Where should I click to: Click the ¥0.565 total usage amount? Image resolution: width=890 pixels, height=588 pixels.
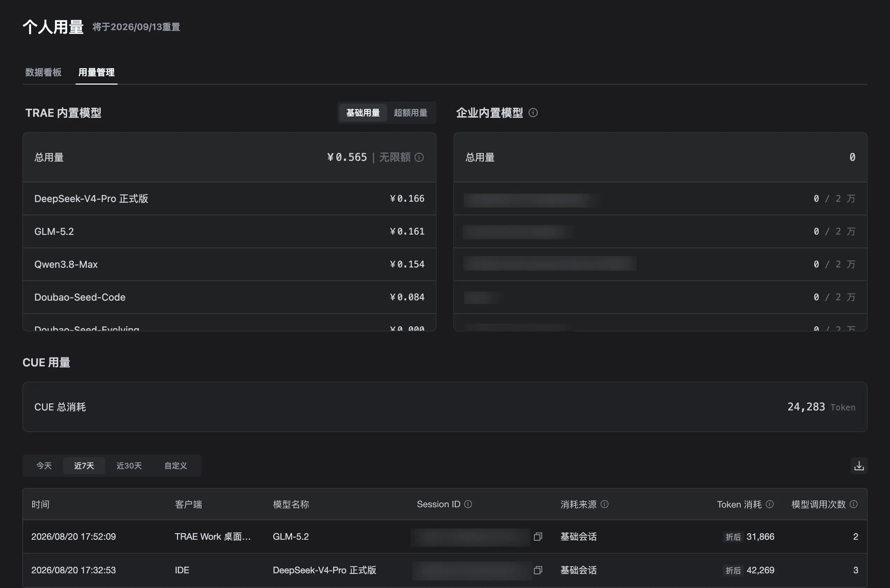347,157
